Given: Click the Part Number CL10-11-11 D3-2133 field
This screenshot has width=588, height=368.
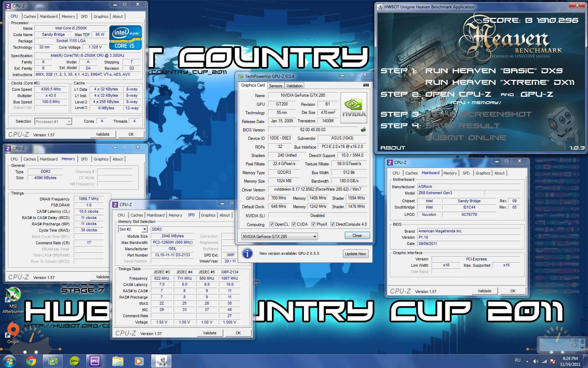Looking at the screenshot, I should (x=173, y=255).
